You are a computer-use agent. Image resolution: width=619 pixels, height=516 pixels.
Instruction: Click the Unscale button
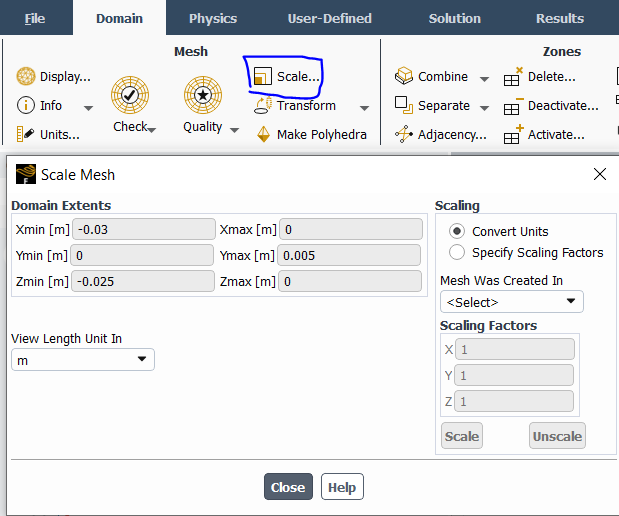[x=557, y=436]
